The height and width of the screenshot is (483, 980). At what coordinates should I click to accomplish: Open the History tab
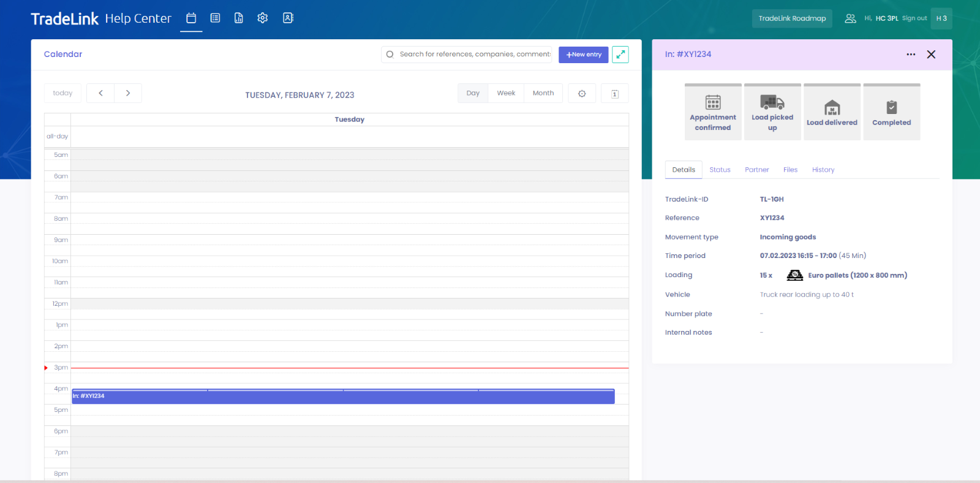click(823, 170)
